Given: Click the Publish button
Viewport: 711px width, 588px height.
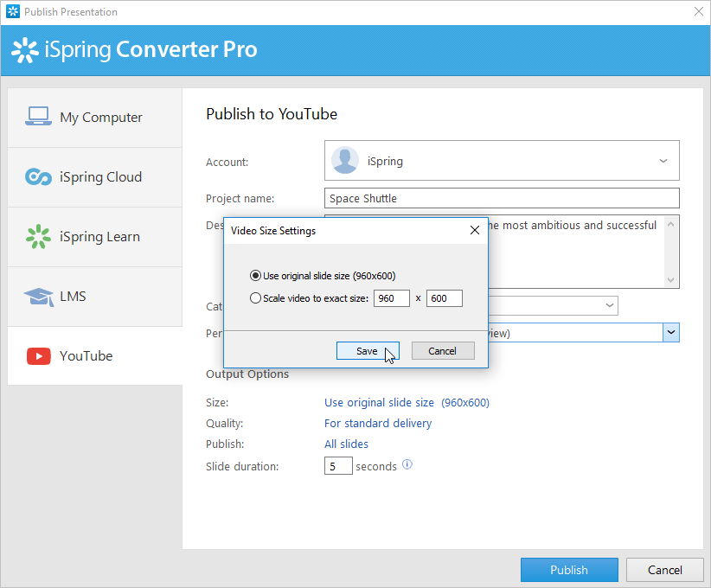Looking at the screenshot, I should (x=569, y=570).
